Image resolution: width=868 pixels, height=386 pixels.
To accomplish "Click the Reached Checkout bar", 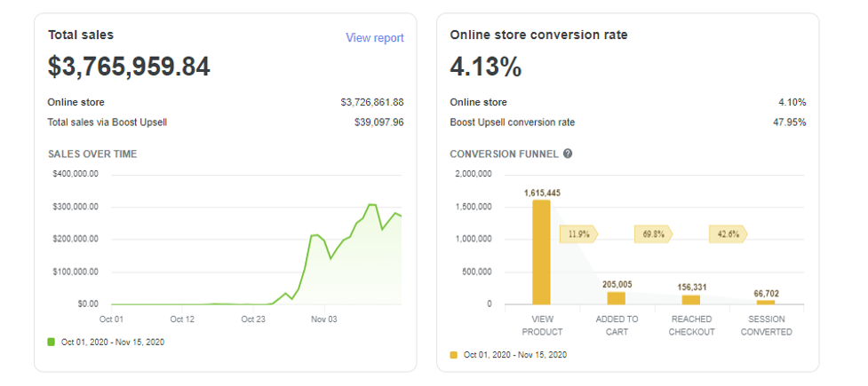I will (691, 300).
